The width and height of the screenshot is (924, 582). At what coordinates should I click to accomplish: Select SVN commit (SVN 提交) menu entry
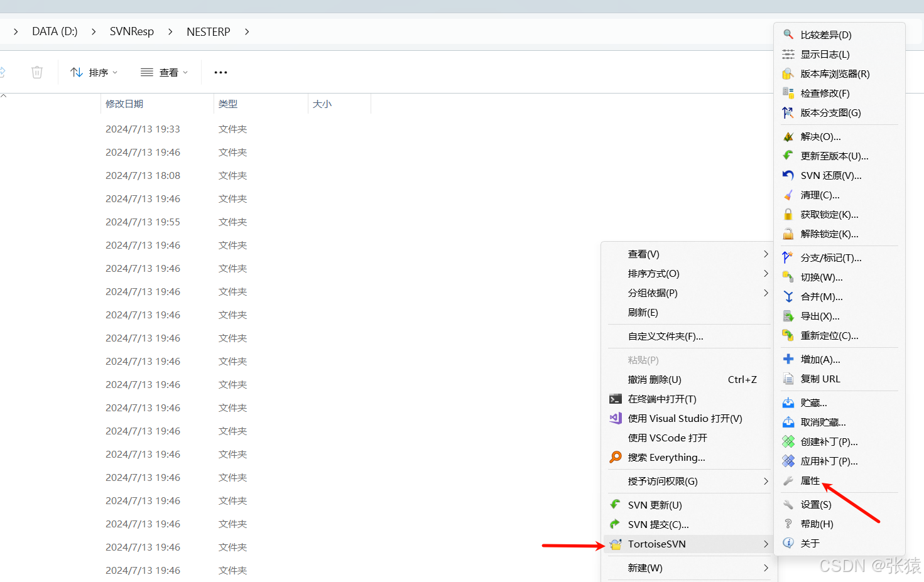[x=658, y=524]
